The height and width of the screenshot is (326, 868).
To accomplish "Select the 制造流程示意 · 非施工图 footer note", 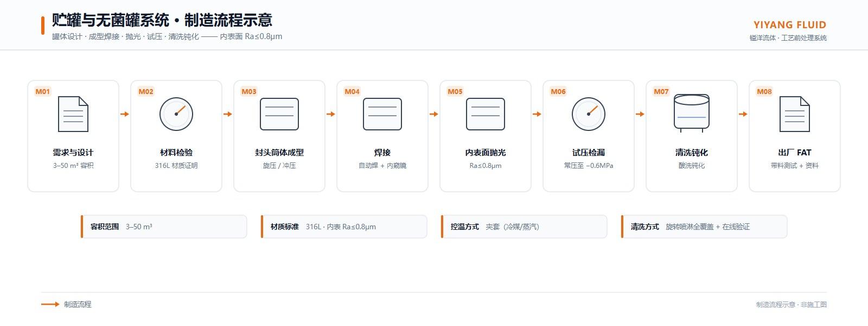I will 792,305.
